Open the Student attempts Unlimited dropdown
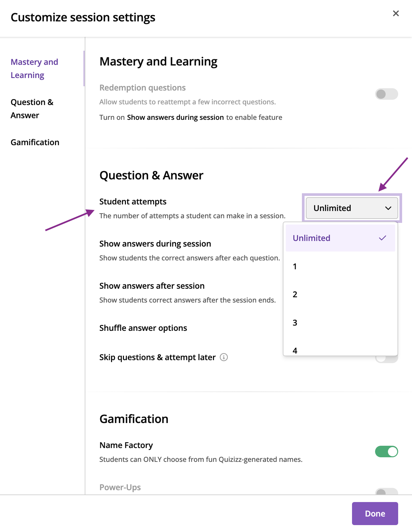 tap(352, 208)
